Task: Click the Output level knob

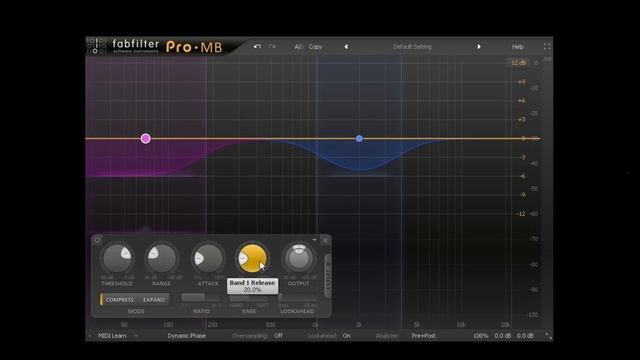Action: pos(299,258)
